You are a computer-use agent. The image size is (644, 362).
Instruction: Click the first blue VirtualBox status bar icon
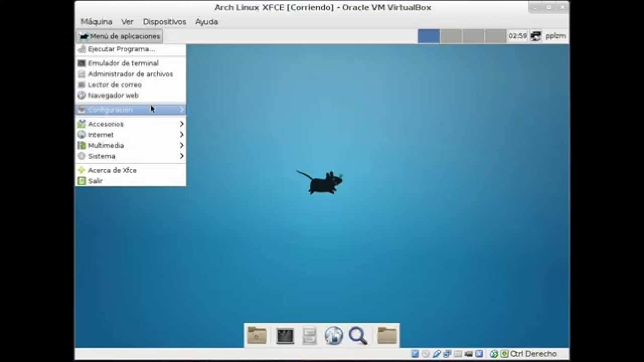point(415,354)
